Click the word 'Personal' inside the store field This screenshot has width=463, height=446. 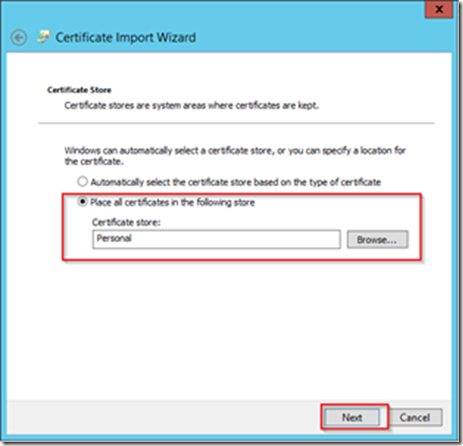click(x=114, y=238)
